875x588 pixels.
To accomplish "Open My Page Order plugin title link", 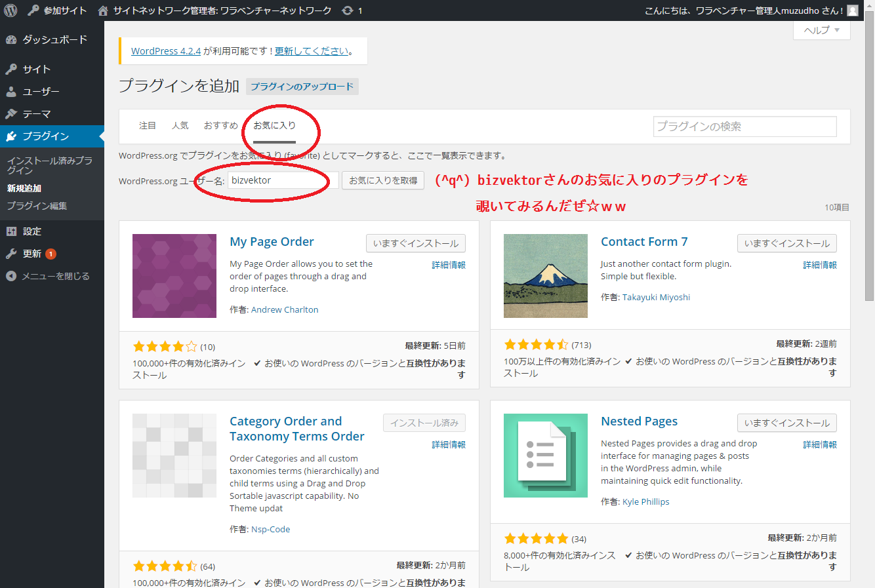I will (272, 242).
